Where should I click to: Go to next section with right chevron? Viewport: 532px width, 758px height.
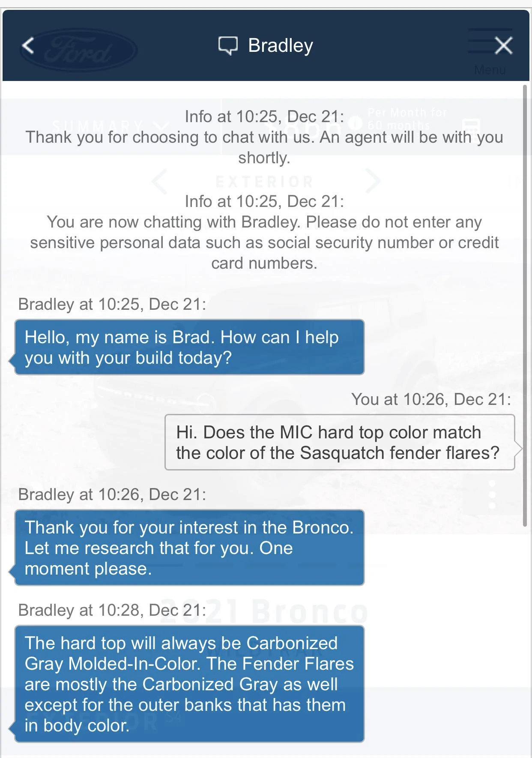click(373, 181)
